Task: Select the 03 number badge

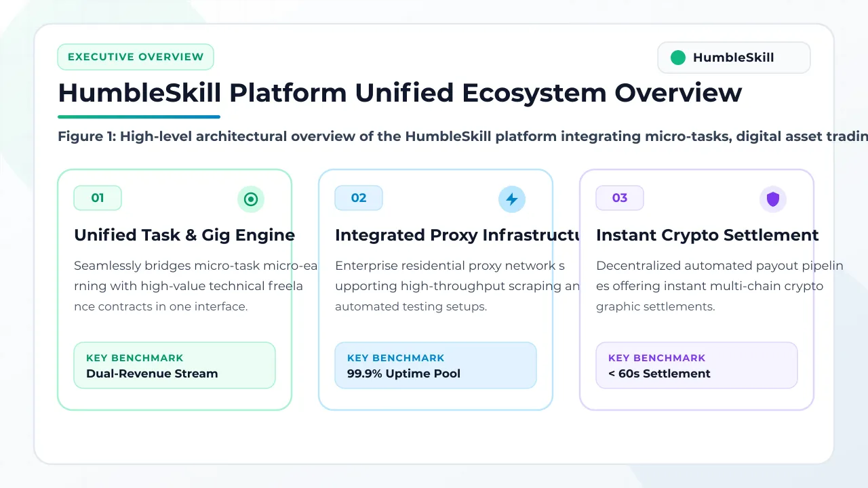Action: point(620,198)
